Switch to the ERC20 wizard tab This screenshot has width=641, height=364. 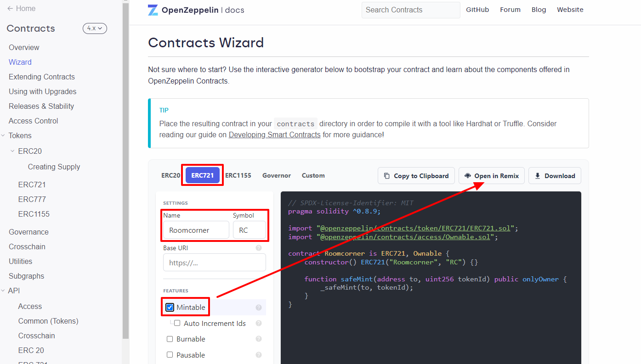(x=170, y=175)
